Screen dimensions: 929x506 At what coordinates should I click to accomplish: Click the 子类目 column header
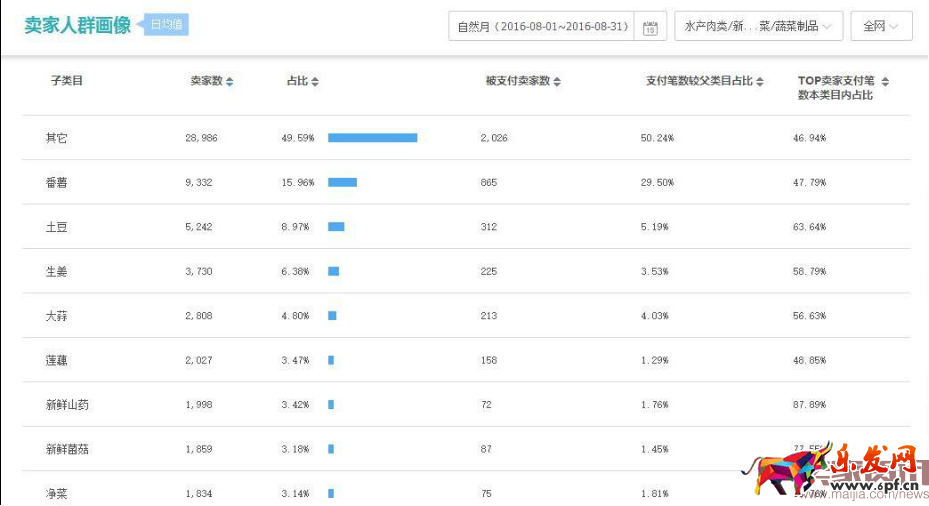(66, 81)
